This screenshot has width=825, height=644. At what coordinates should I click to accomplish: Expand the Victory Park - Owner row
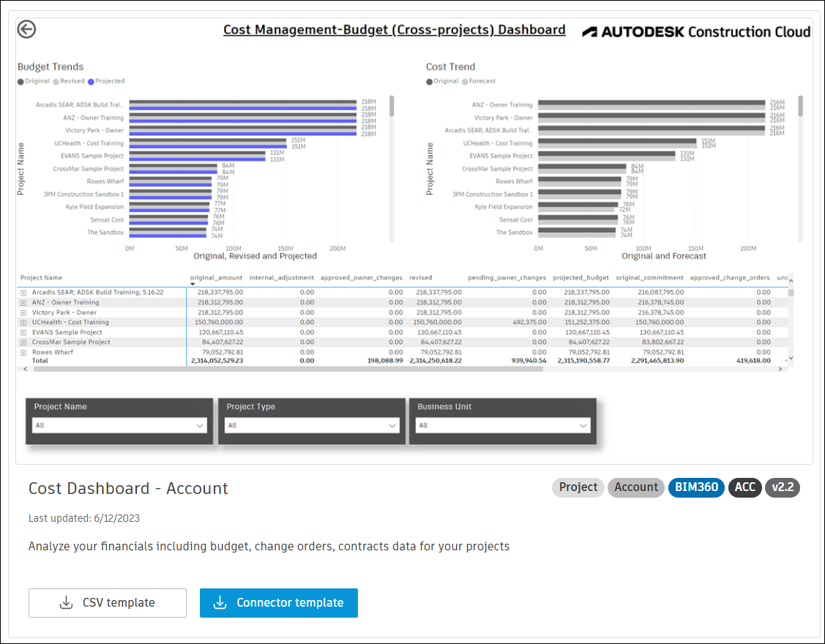point(23,312)
